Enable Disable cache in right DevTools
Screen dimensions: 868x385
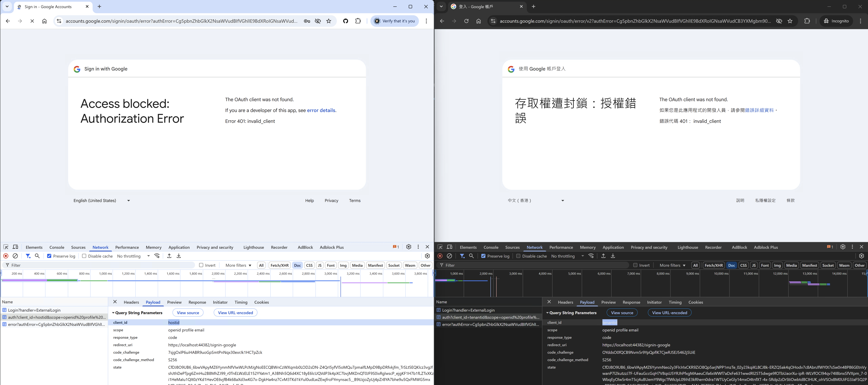[x=519, y=256]
